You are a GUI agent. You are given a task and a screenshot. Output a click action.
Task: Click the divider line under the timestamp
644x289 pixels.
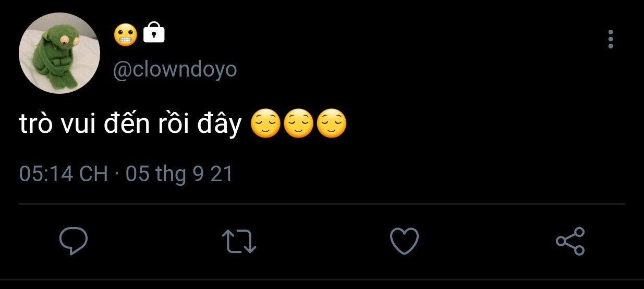pos(322,204)
